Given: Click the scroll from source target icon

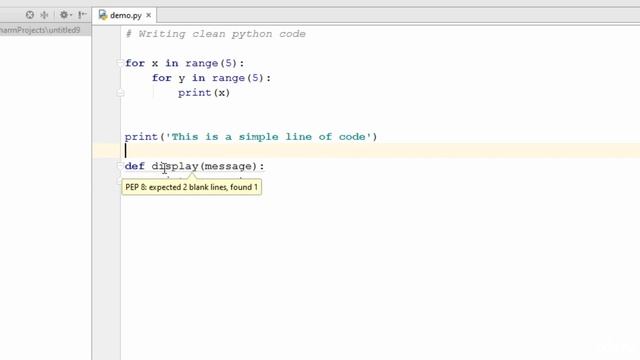Looking at the screenshot, I should click(30, 15).
